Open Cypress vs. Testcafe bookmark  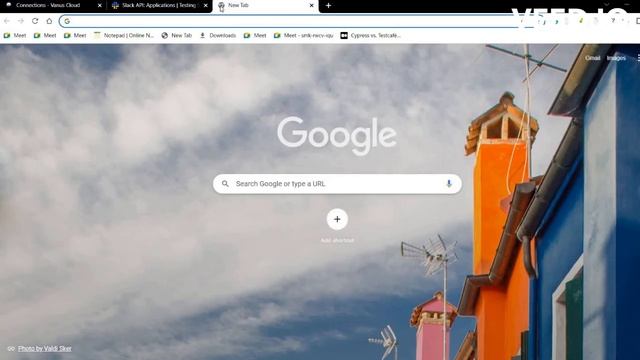(x=371, y=36)
